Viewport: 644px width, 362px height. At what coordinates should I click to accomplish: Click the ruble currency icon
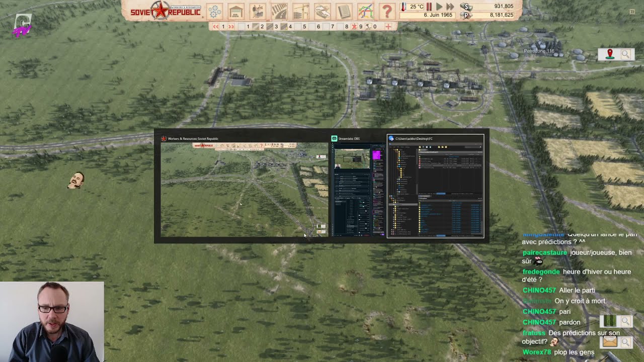point(466,16)
